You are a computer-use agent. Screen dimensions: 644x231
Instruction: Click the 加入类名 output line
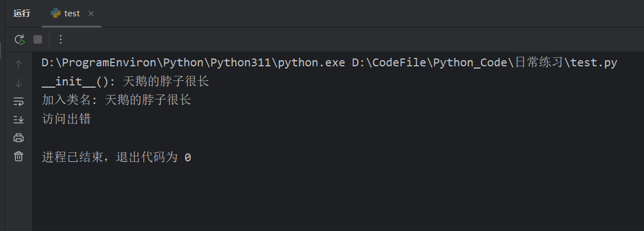coord(116,100)
